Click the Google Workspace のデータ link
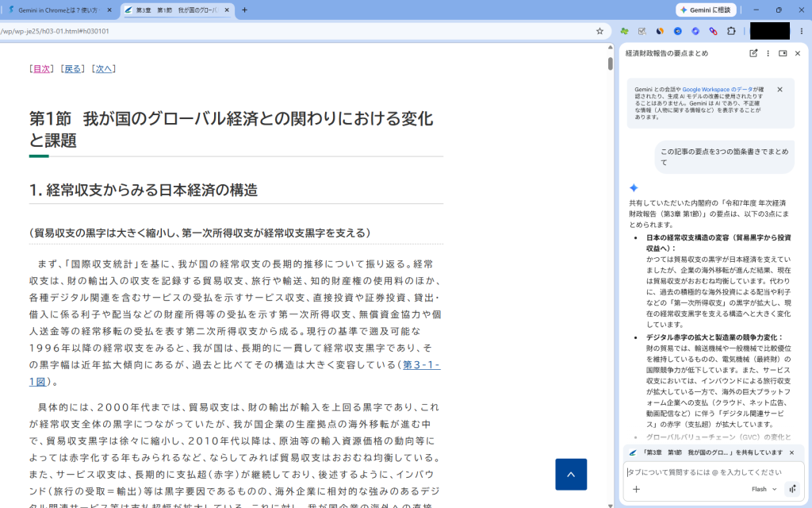This screenshot has height=508, width=812. [717, 90]
